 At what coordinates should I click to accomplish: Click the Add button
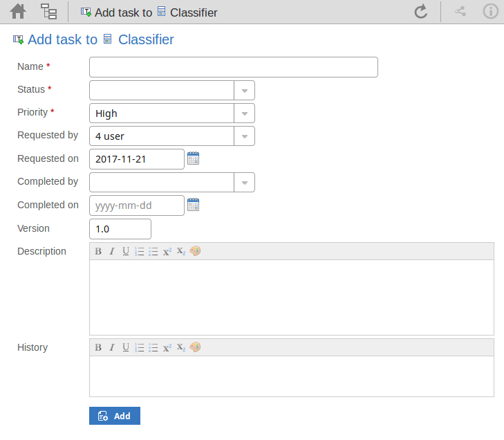(115, 416)
